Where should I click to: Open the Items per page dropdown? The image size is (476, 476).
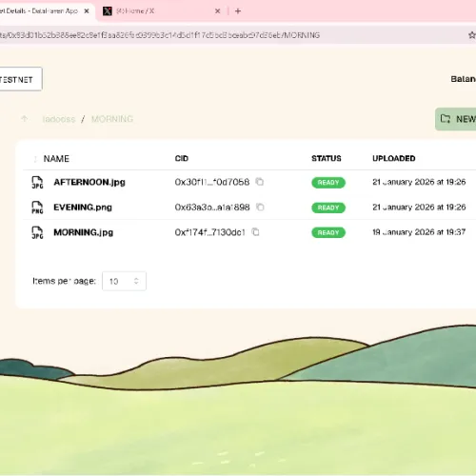coord(124,281)
